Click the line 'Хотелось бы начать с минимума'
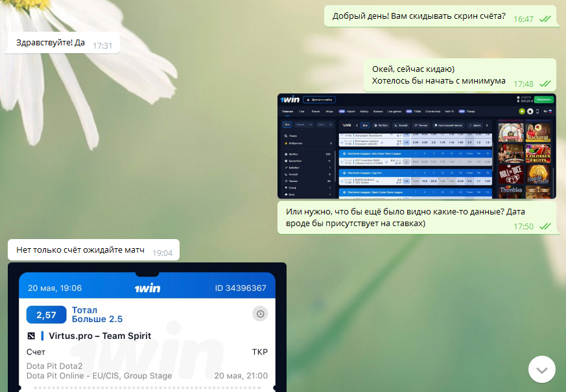The image size is (566, 392). coord(438,81)
